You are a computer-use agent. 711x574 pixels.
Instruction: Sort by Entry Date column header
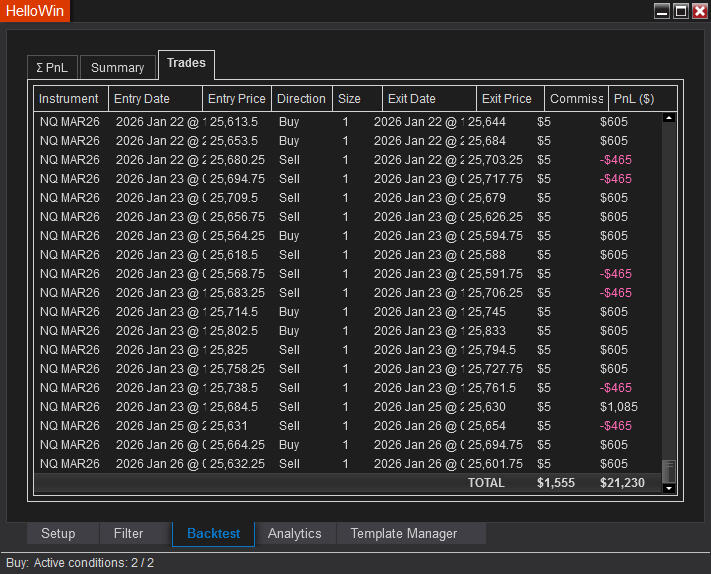pos(142,99)
